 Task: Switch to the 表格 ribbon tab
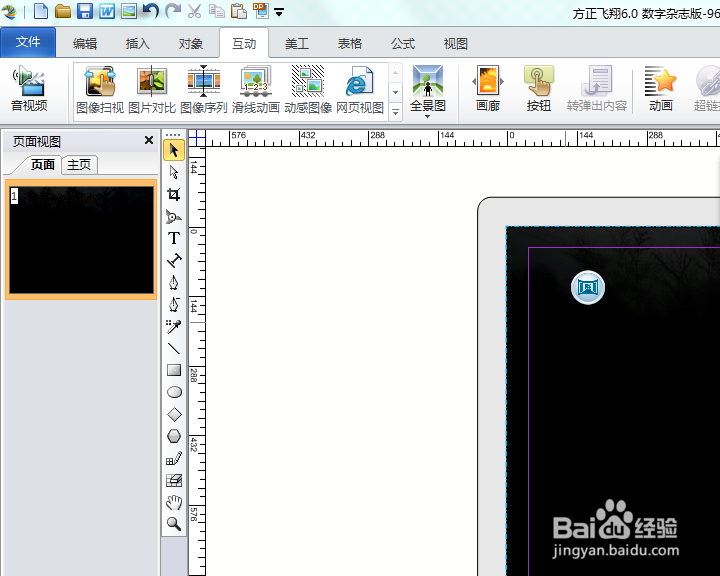point(349,44)
